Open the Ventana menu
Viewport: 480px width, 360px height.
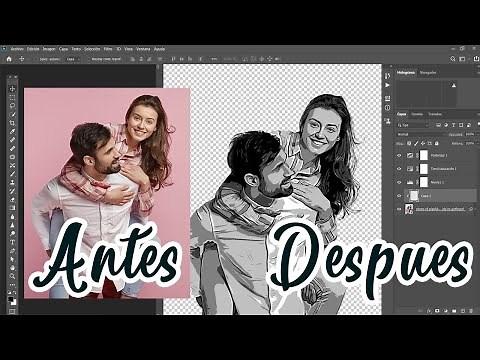tap(143, 49)
